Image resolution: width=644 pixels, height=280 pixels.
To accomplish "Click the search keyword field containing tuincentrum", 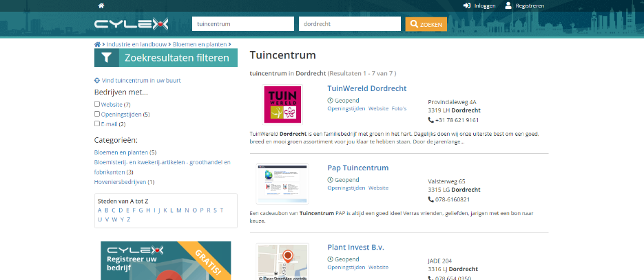I will click(x=243, y=23).
